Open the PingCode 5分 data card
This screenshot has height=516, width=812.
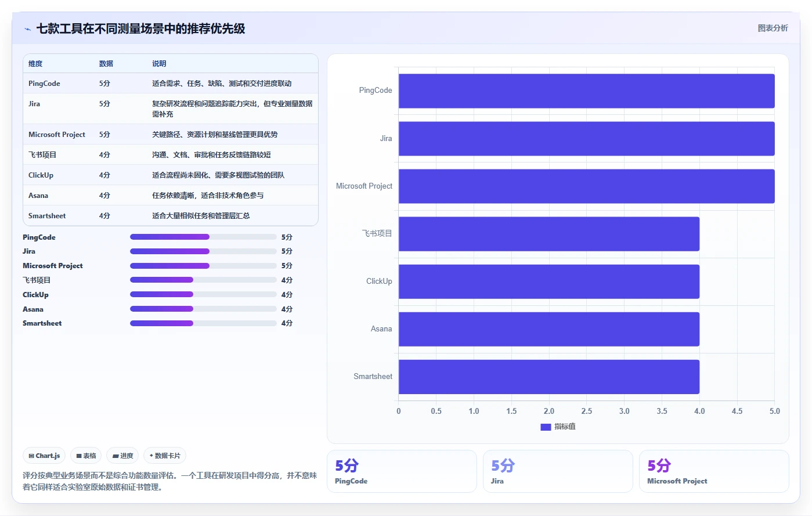pyautogui.click(x=402, y=471)
